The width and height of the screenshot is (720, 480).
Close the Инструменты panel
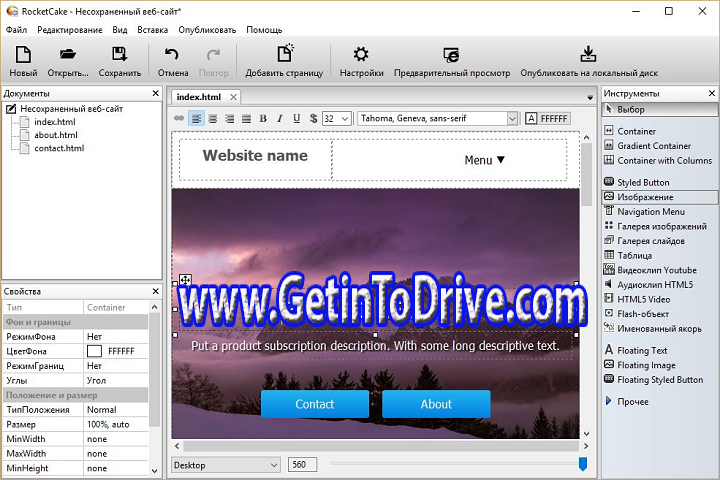pos(712,93)
